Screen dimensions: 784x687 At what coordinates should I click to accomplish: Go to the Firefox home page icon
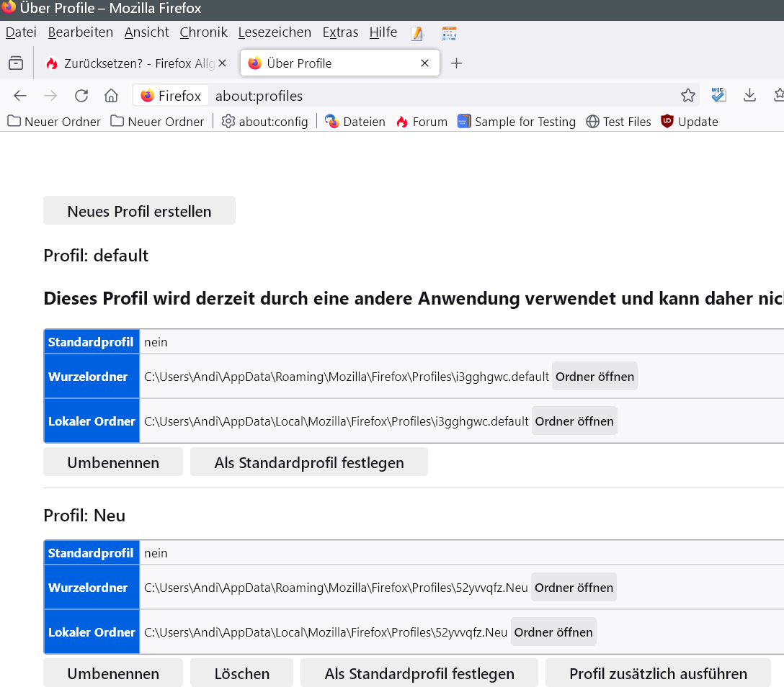click(x=111, y=96)
